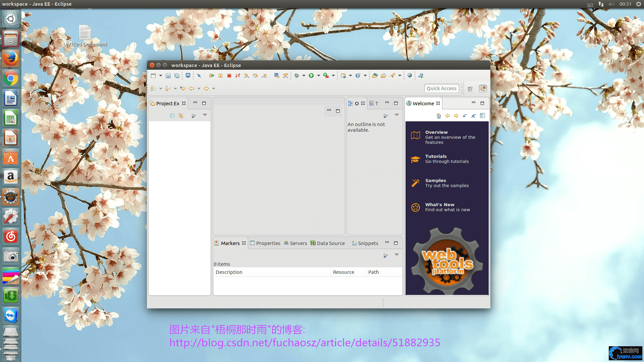Screen dimensions: 644x362
Task: Click the Step Into icon
Action: click(x=247, y=76)
